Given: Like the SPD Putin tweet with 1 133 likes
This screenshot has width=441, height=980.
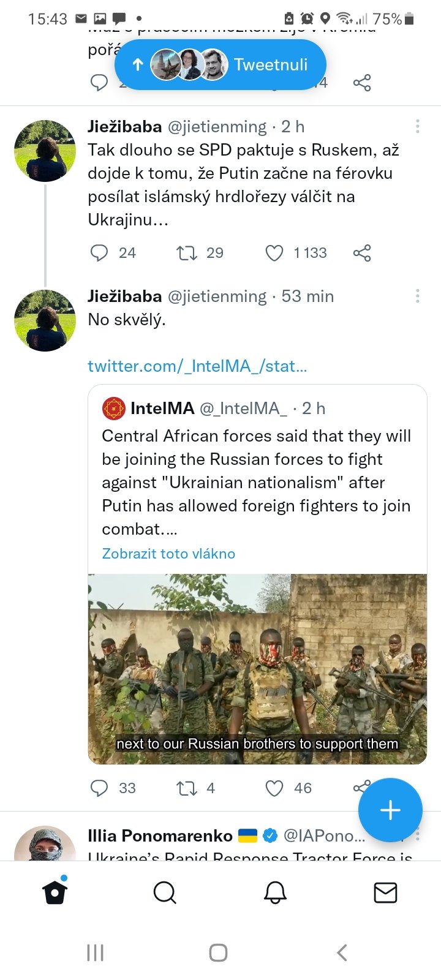Looking at the screenshot, I should [274, 253].
